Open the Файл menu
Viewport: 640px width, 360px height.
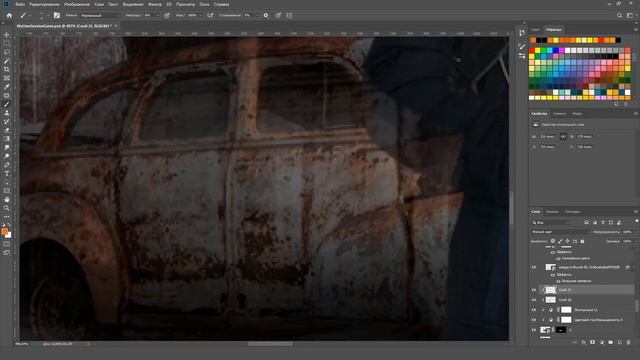pyautogui.click(x=20, y=4)
